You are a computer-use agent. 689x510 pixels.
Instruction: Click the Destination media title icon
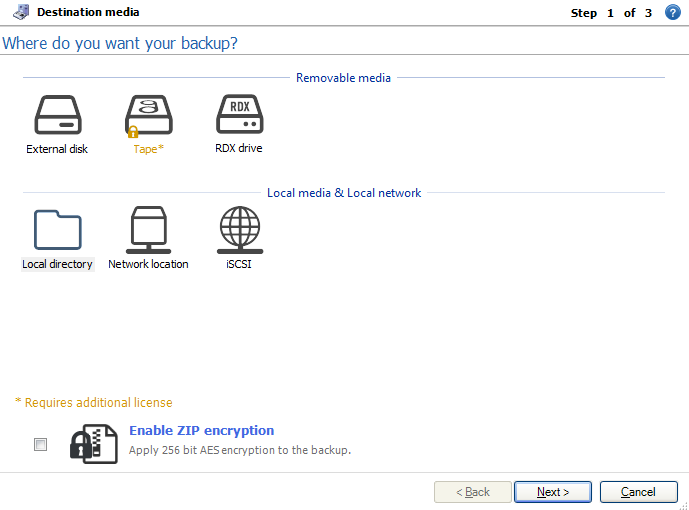[21, 12]
